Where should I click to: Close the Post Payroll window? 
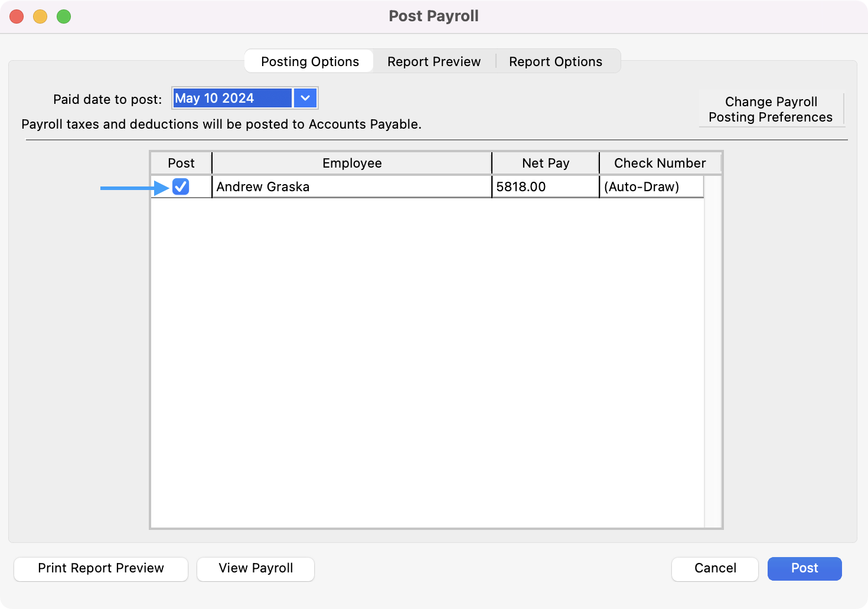pyautogui.click(x=17, y=17)
